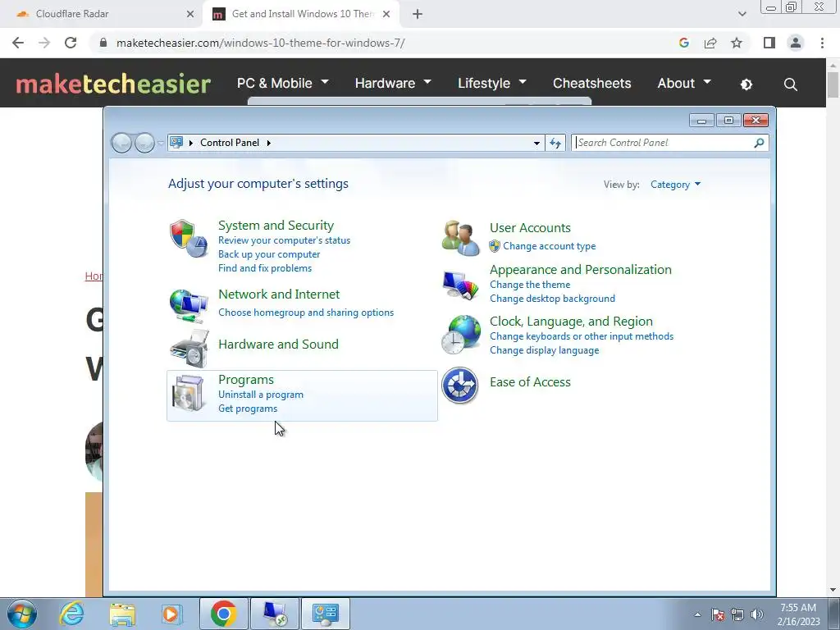Viewport: 840px width, 630px height.
Task: Expand the Control Panel address bar dropdown
Action: tap(536, 143)
